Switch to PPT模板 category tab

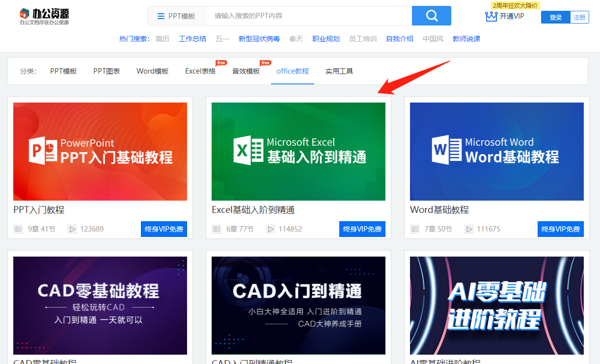click(63, 71)
